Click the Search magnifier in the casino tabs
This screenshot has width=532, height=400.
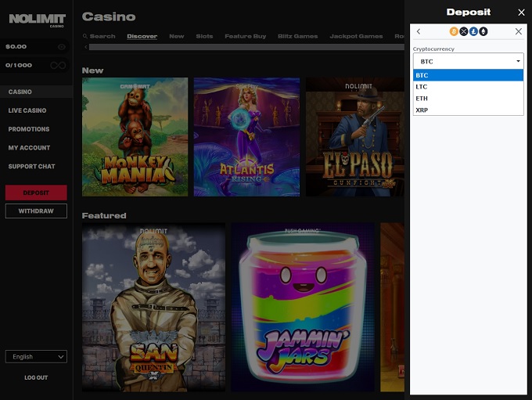[x=85, y=36]
